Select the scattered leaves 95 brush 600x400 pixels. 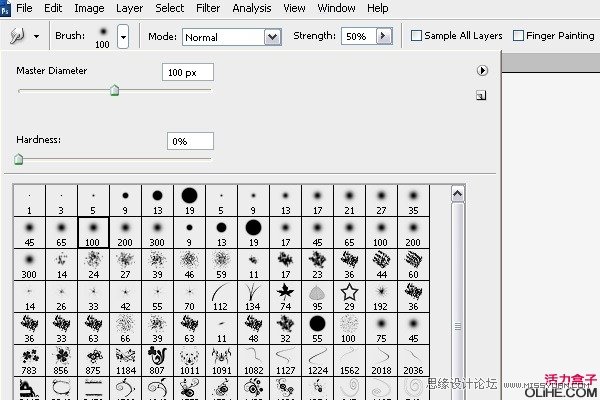(317, 297)
